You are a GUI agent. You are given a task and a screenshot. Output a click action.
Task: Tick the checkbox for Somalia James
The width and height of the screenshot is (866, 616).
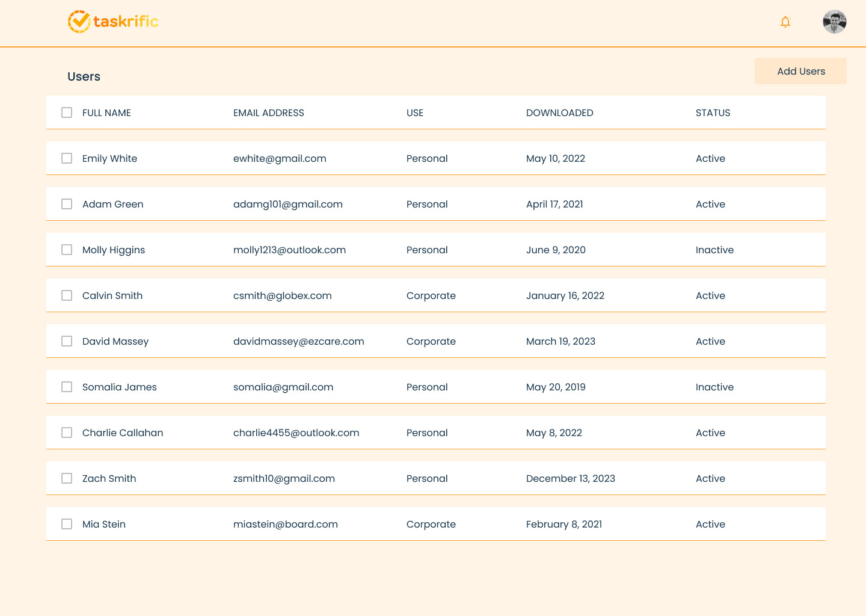[x=67, y=387]
